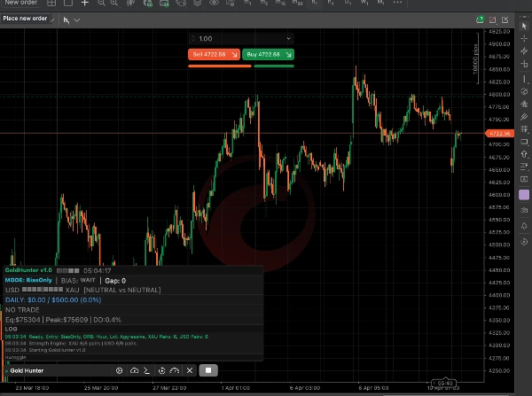Click the Buy 4722.68 button
Screen dimensions: 532x396
[x=268, y=54]
